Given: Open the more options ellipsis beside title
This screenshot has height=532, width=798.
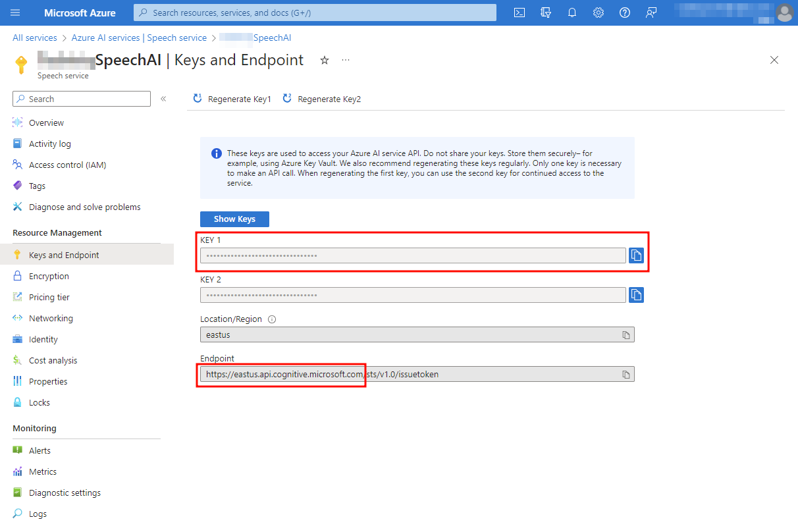Looking at the screenshot, I should [x=346, y=61].
